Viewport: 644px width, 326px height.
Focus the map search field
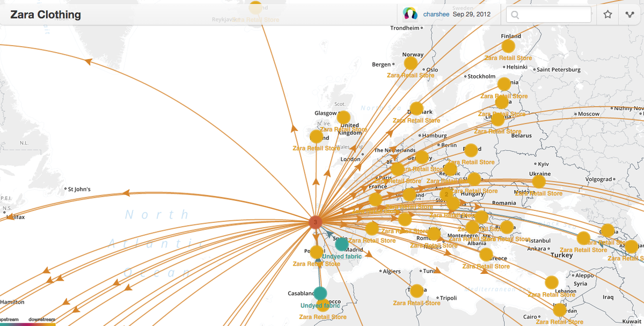tap(548, 15)
